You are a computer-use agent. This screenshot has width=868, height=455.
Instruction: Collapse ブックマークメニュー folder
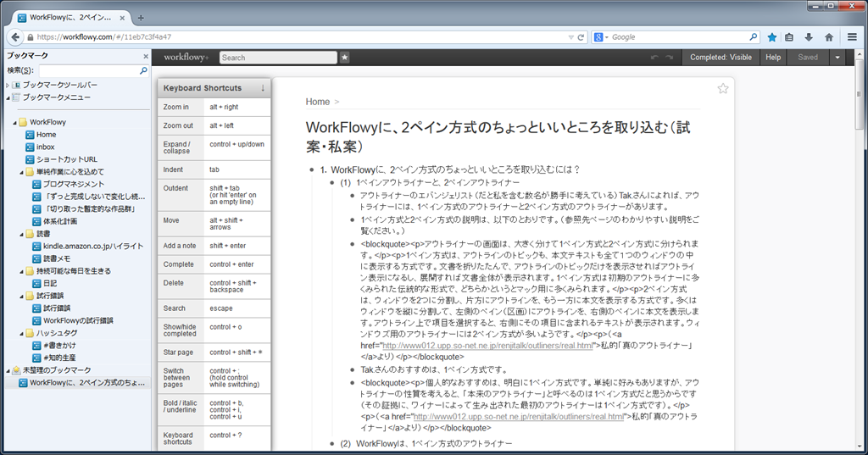click(x=8, y=97)
